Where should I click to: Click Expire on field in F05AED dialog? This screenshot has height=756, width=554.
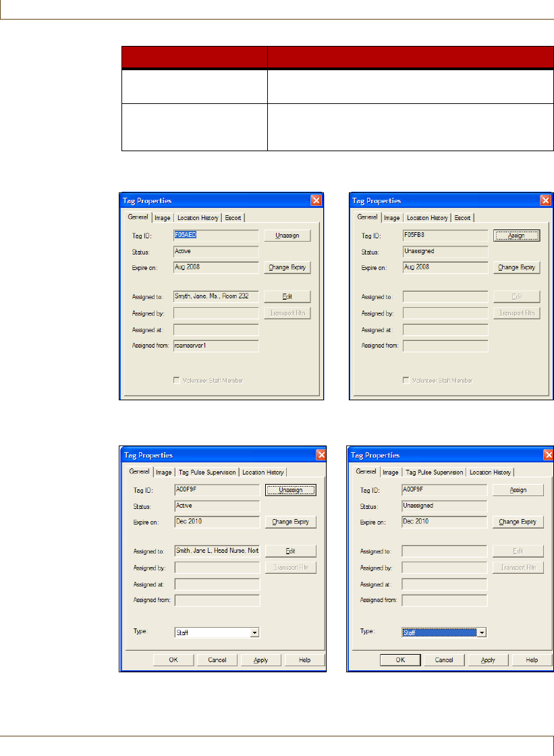[216, 267]
